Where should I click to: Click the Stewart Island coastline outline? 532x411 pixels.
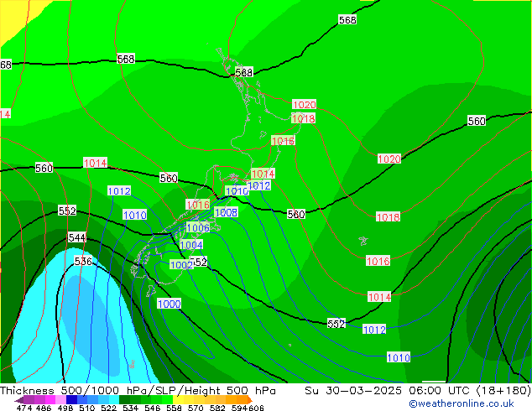pos(151,291)
